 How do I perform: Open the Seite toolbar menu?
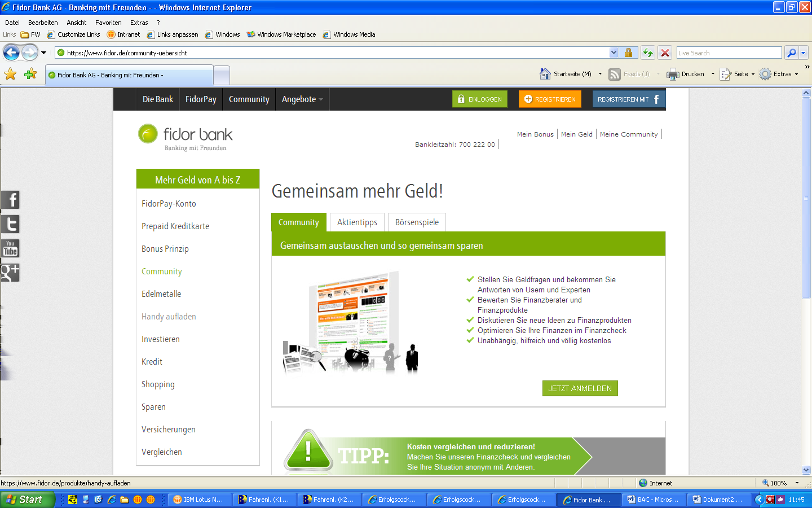coord(738,74)
